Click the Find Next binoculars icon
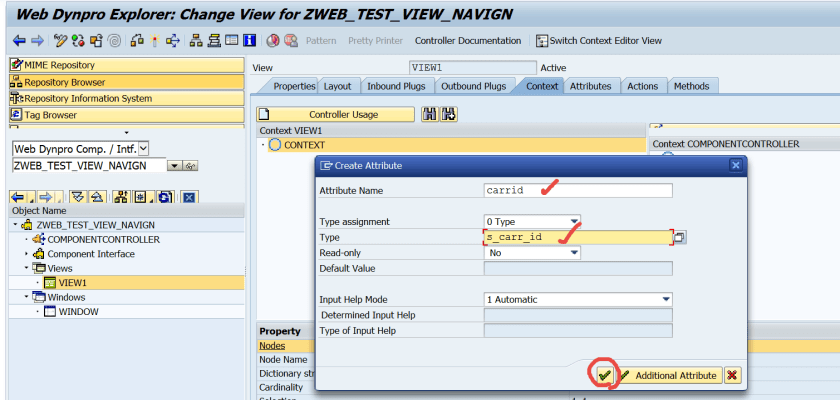Screen dimensions: 840x400 (449, 115)
